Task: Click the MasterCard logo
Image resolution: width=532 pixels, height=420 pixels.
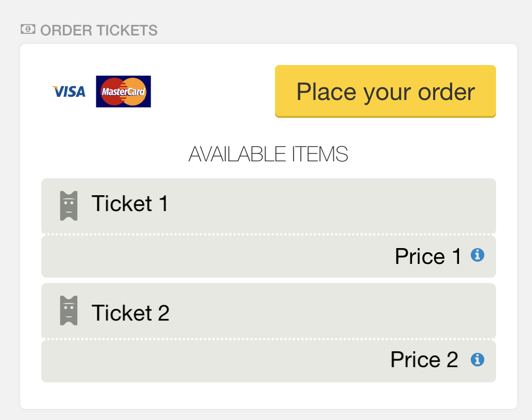Action: pos(124,92)
